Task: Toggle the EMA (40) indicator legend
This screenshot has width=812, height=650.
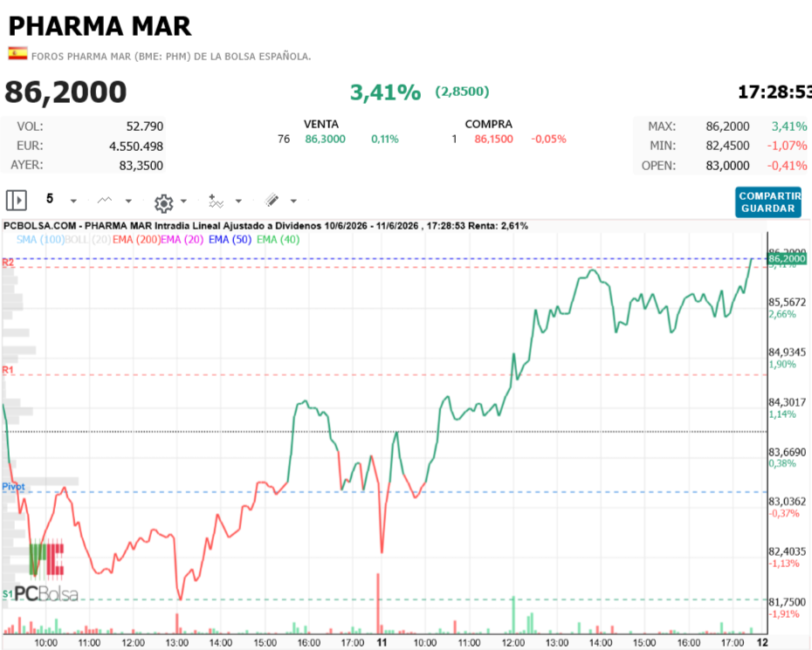Action: point(279,240)
